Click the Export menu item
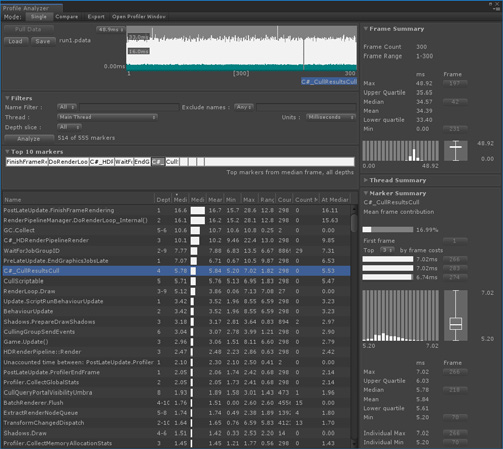The height and width of the screenshot is (449, 503). (x=96, y=17)
